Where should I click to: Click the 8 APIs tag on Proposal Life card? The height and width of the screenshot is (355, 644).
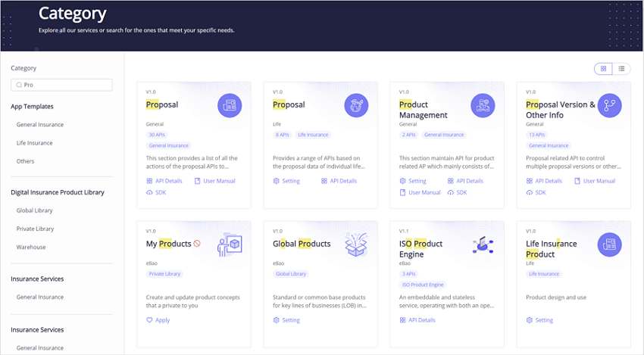click(x=283, y=135)
